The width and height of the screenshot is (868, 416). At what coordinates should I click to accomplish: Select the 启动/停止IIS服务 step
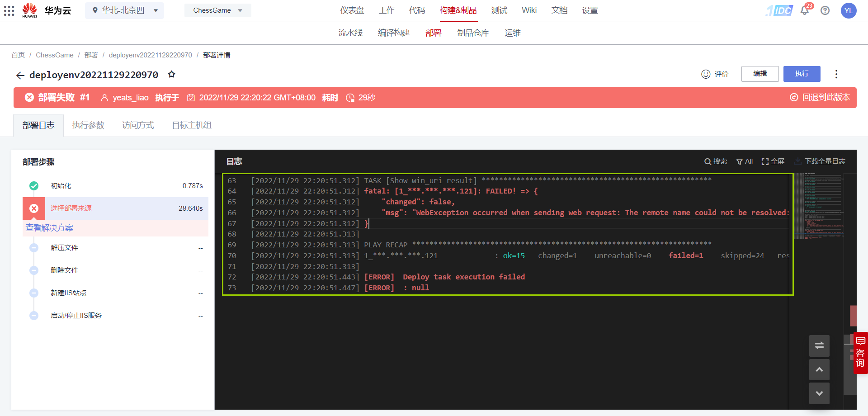[x=115, y=316]
